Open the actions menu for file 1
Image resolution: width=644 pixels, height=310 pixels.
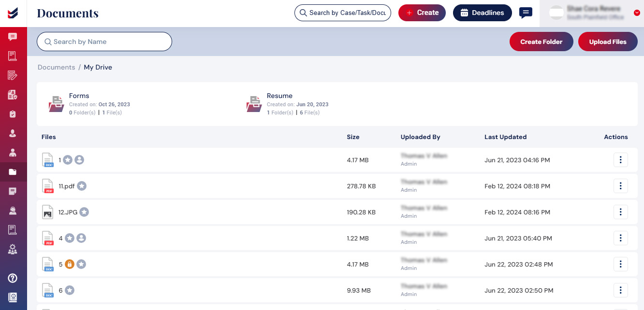[621, 160]
